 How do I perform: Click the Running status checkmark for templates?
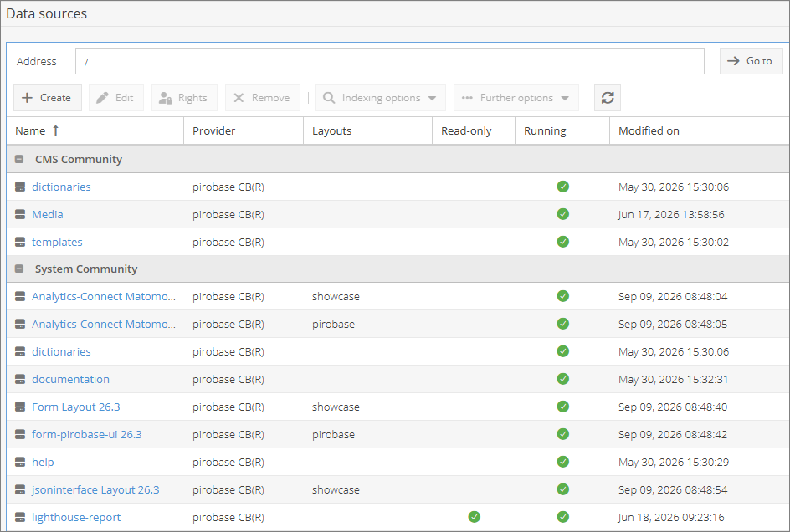[562, 242]
